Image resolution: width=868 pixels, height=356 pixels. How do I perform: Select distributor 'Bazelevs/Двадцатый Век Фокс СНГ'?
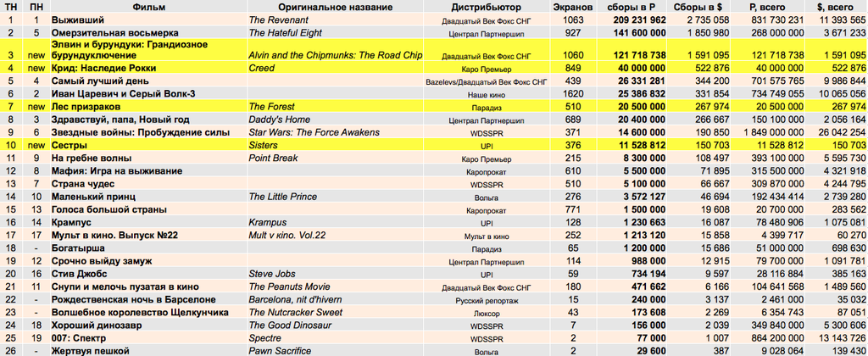pos(486,82)
